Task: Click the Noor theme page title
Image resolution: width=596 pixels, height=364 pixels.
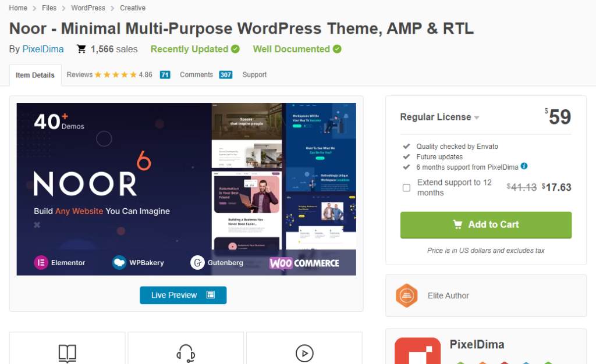Action: (x=242, y=28)
